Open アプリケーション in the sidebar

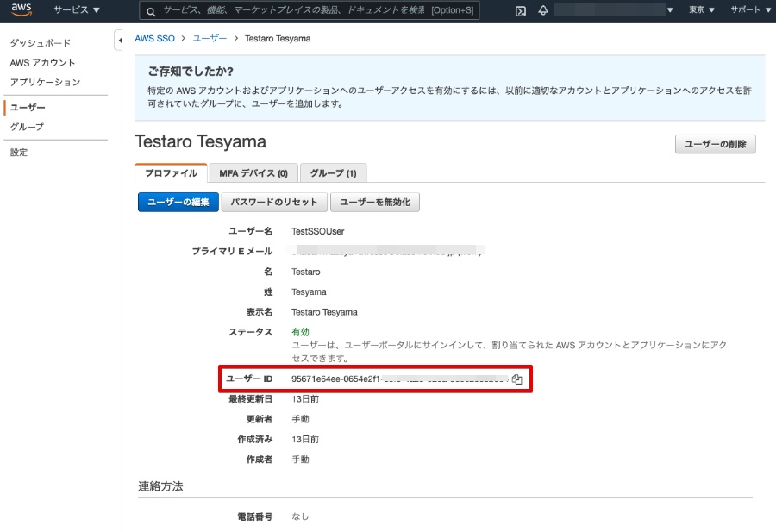45,82
